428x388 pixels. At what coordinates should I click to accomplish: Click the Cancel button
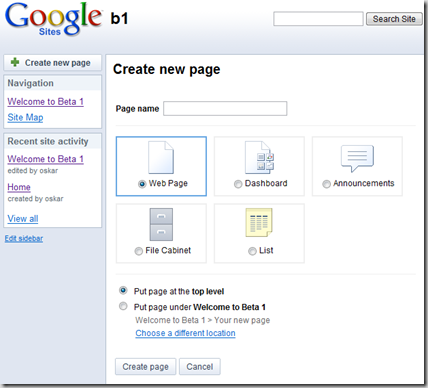coord(200,367)
